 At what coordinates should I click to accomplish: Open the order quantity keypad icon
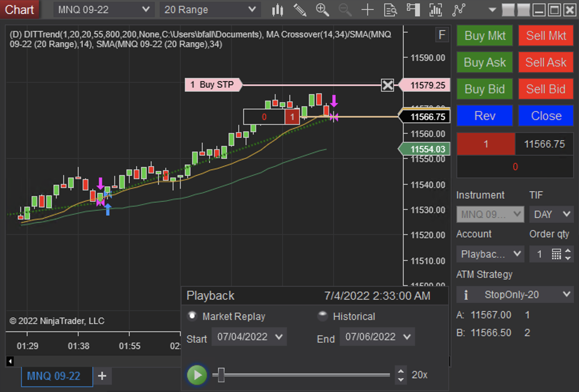556,254
